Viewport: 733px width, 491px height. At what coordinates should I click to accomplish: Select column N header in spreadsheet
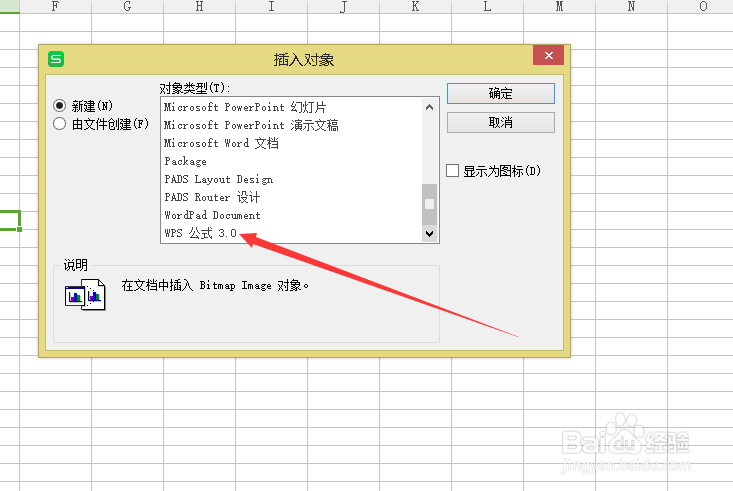(x=632, y=7)
